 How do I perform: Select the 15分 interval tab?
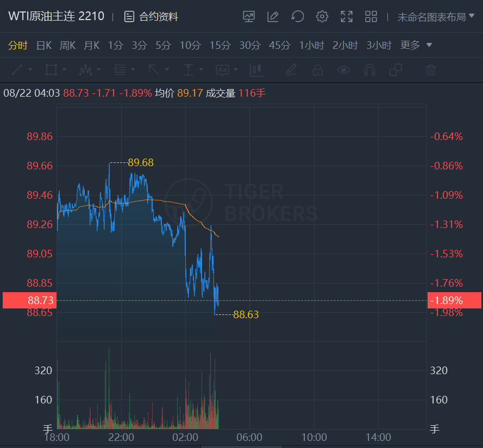(219, 45)
